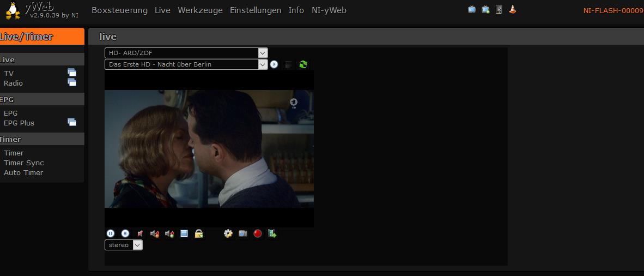
Task: Pause the live stream
Action: (x=111, y=233)
